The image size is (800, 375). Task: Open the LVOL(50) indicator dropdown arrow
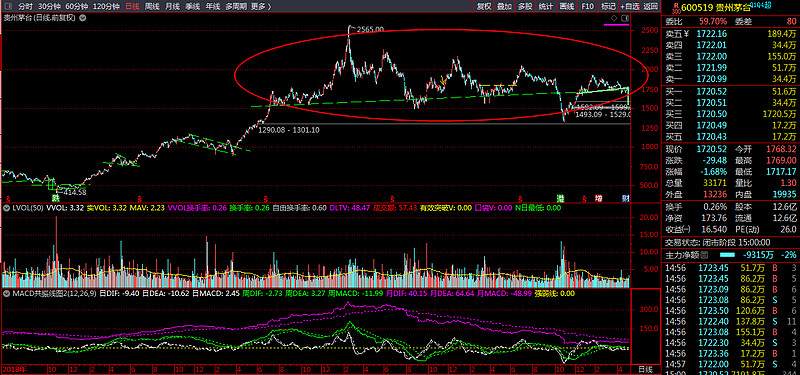[x=6, y=208]
